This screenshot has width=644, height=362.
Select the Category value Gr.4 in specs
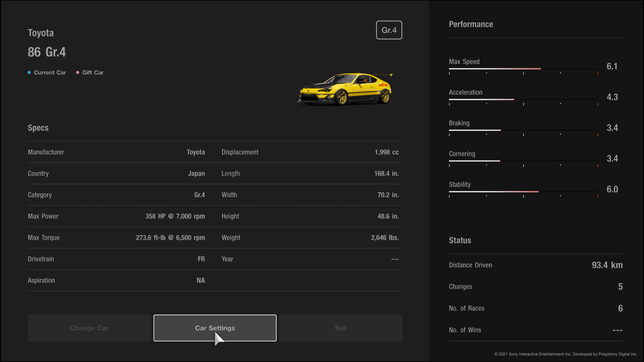[200, 195]
